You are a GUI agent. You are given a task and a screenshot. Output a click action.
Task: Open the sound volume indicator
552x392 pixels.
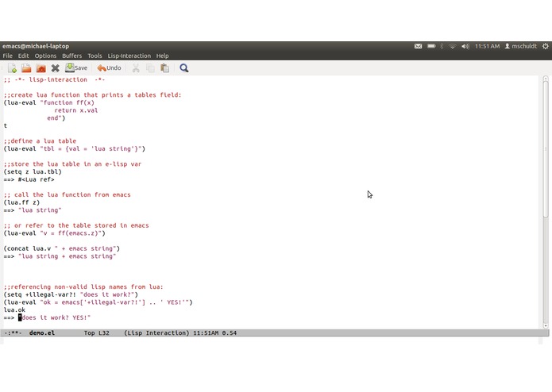tap(465, 46)
